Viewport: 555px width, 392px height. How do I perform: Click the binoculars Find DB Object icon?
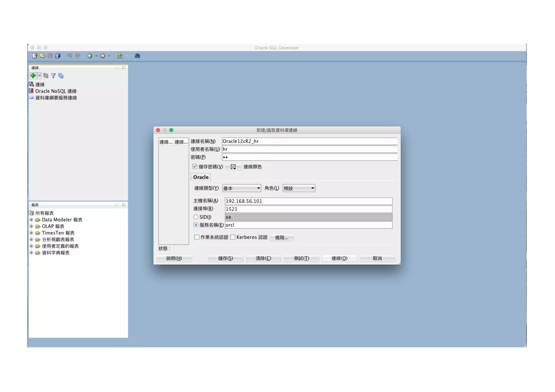pyautogui.click(x=137, y=56)
